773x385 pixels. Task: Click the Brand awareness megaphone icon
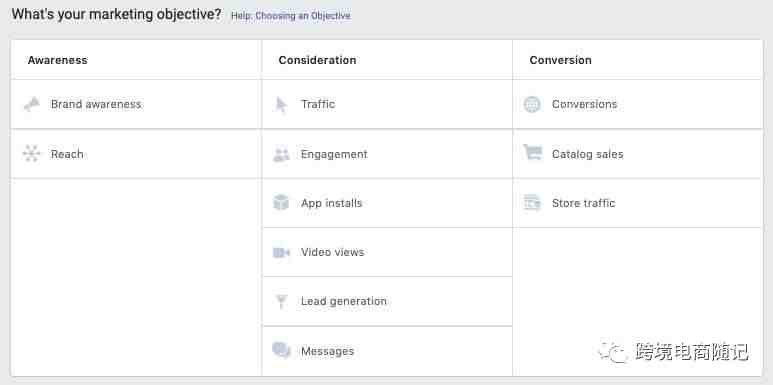pyautogui.click(x=32, y=104)
